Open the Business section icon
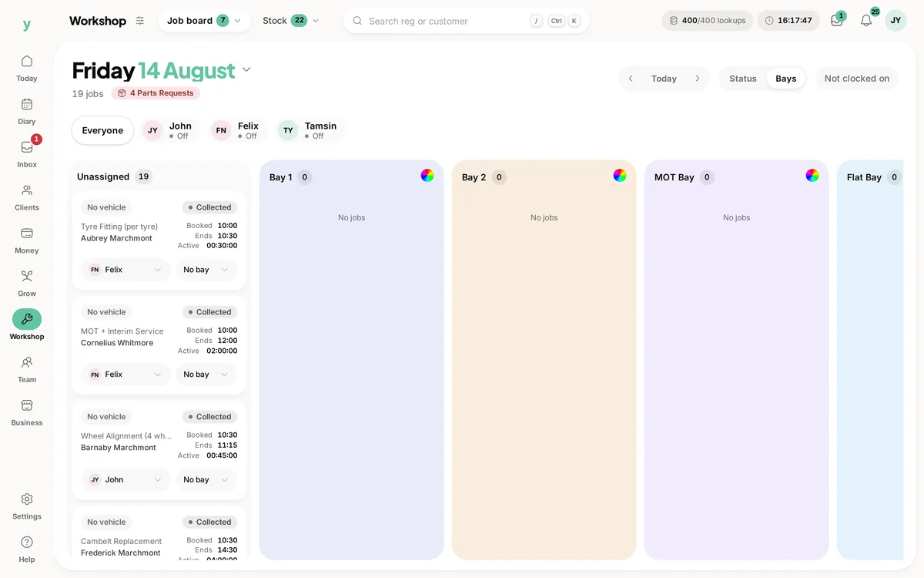The image size is (924, 578). (27, 405)
